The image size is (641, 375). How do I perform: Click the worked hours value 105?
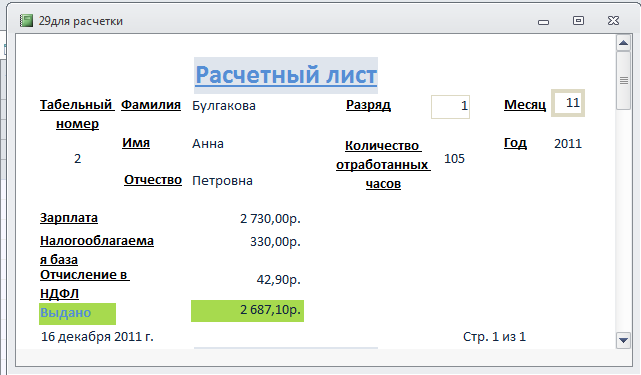[454, 159]
